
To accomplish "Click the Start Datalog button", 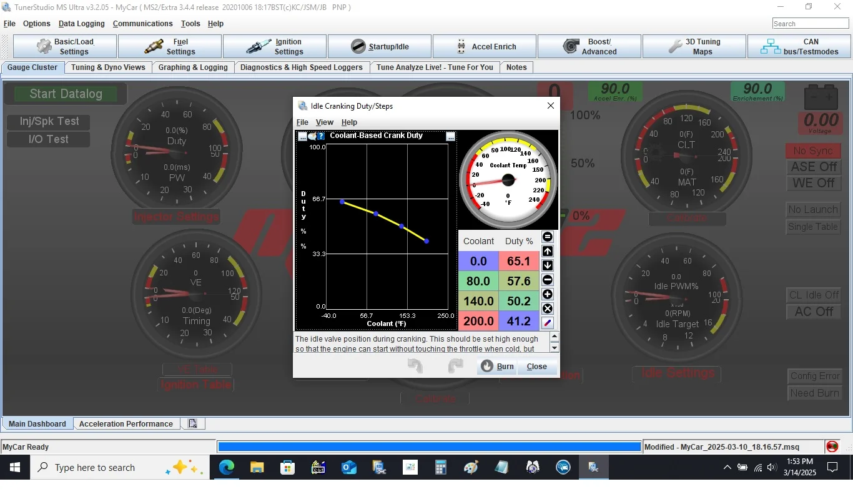I will [x=66, y=94].
